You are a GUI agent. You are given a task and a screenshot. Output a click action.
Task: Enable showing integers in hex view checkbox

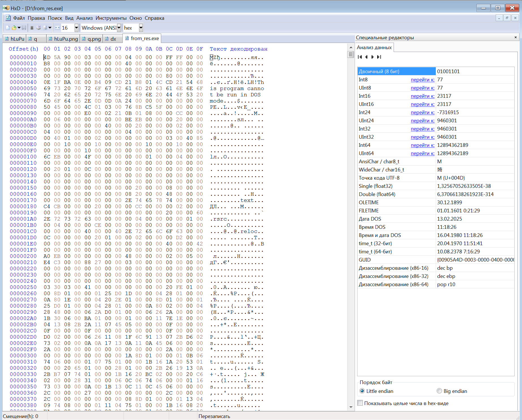[x=360, y=403]
